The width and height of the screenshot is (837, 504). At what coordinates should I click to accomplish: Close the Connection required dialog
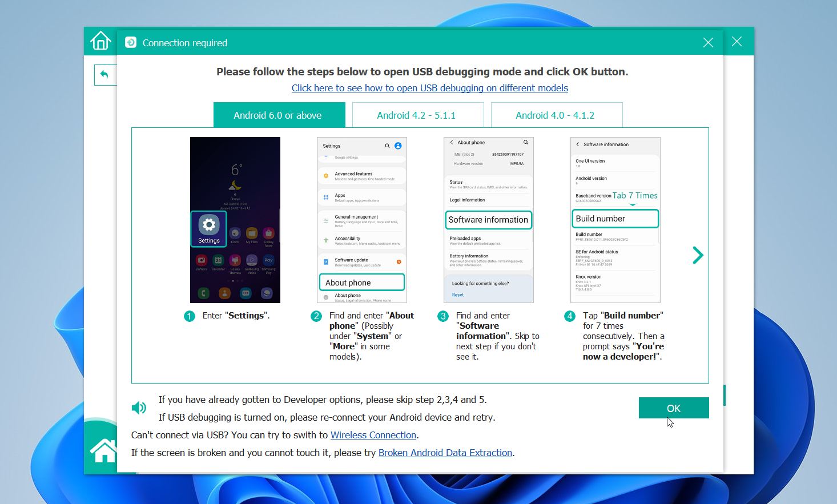point(708,43)
